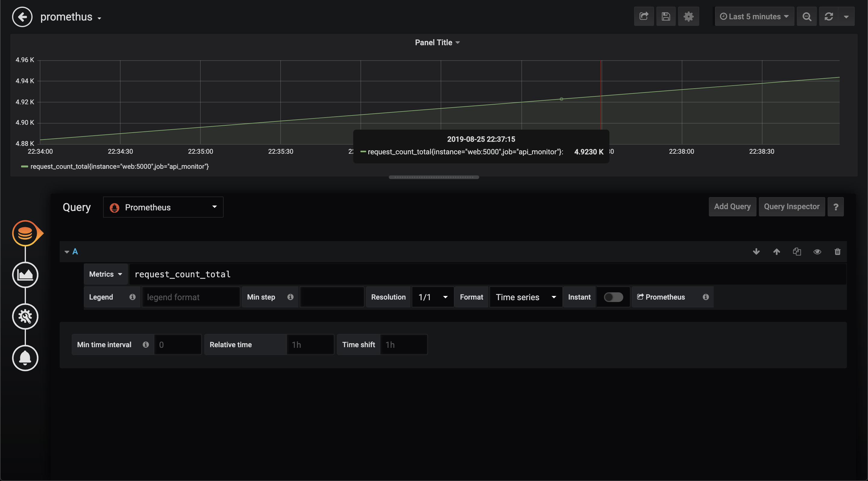Show Min step info icon
The height and width of the screenshot is (481, 868).
[290, 297]
